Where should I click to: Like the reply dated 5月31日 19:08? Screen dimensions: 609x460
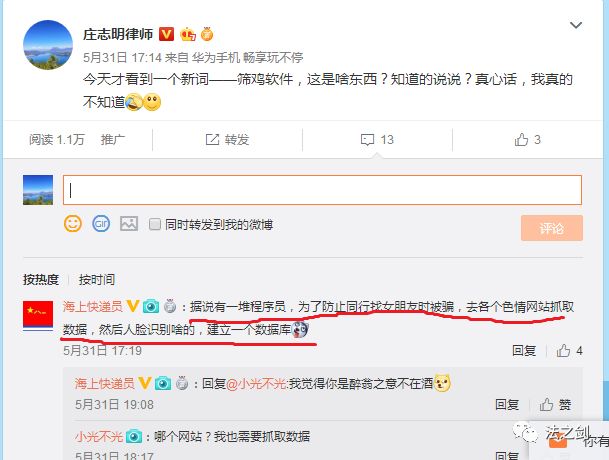(546, 404)
